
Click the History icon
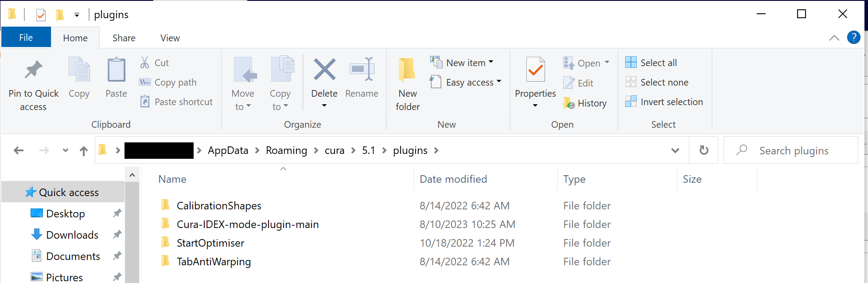[x=569, y=103]
